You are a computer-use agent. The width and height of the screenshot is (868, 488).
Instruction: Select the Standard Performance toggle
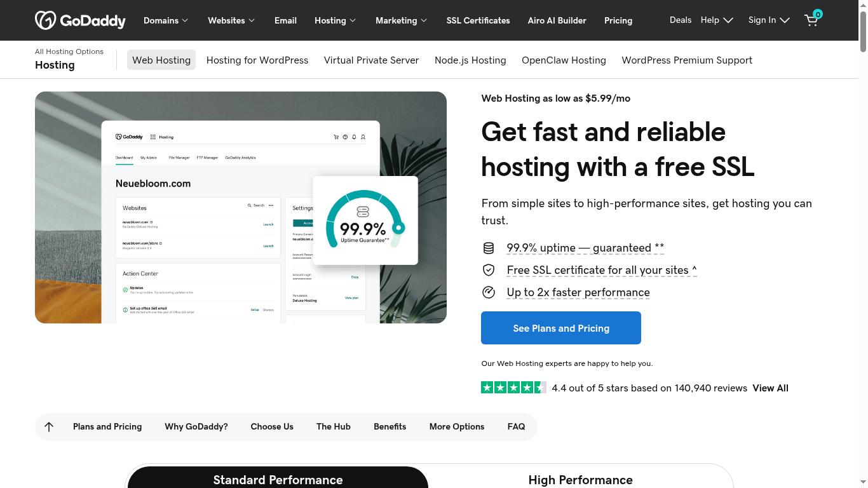coord(278,478)
